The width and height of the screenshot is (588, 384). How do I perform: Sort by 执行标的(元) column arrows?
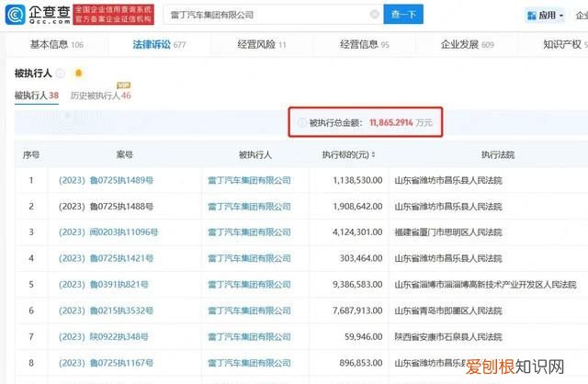pyautogui.click(x=372, y=156)
